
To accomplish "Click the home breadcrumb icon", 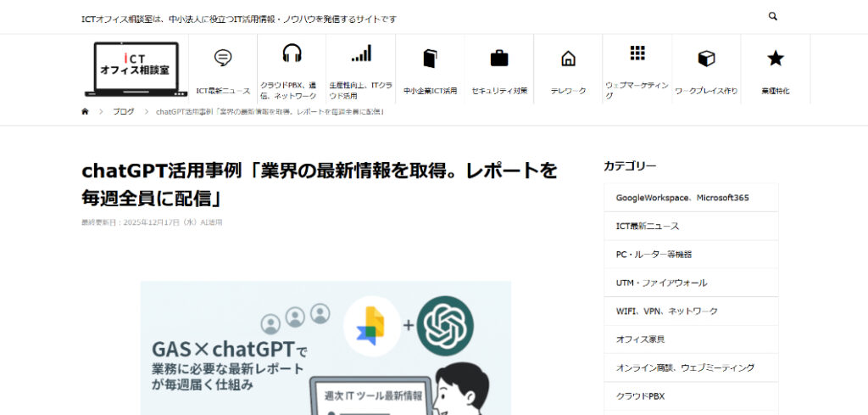I will pyautogui.click(x=85, y=111).
